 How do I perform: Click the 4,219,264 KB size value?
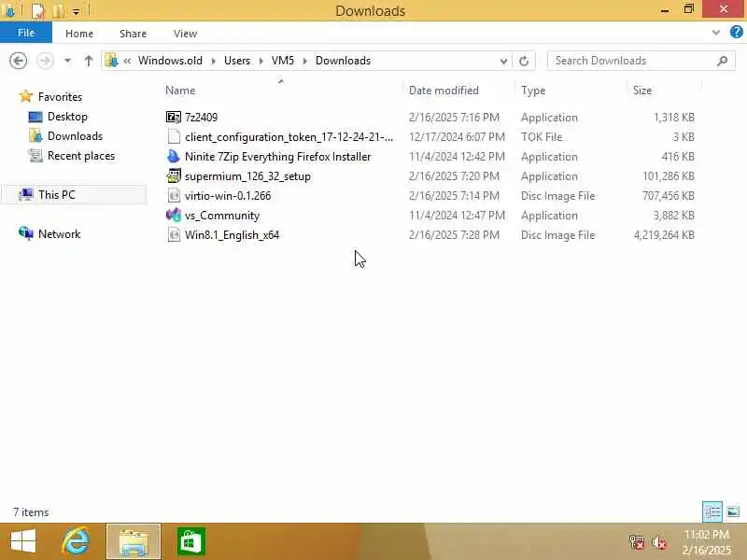coord(664,235)
